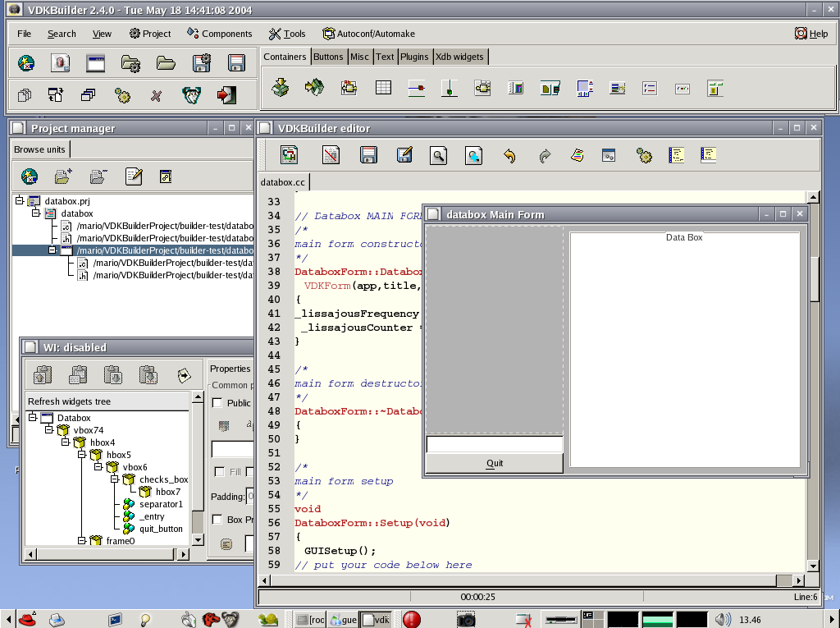Screen dimensions: 840x628
Task: Click the undo arrow in editor toolbar
Action: pos(509,155)
